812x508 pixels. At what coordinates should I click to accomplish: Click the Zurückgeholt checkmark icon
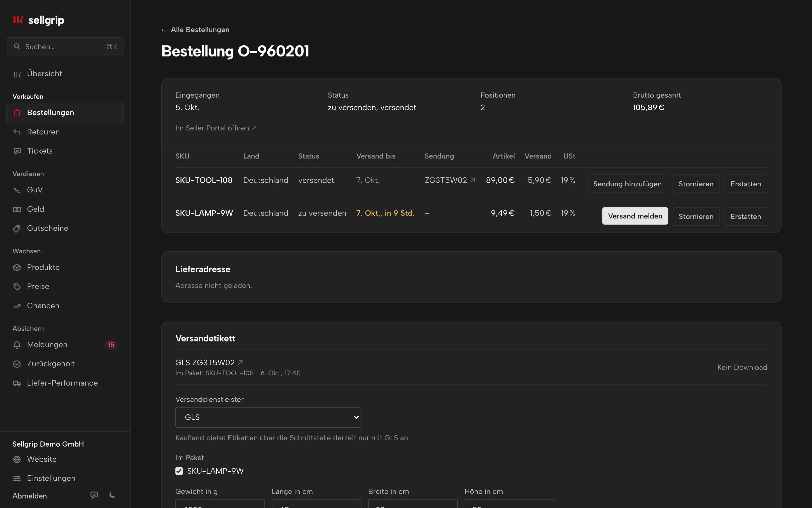(x=17, y=364)
